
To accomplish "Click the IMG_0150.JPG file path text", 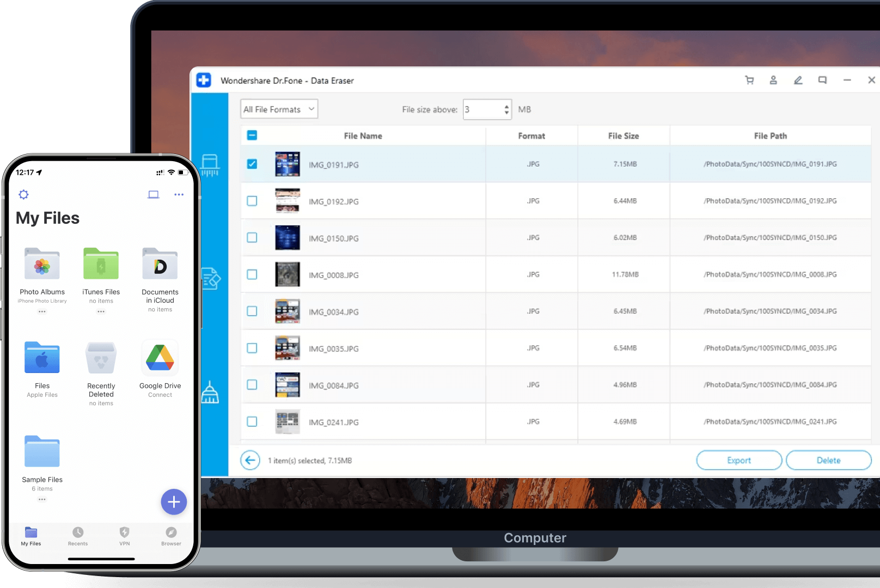I will 770,238.
